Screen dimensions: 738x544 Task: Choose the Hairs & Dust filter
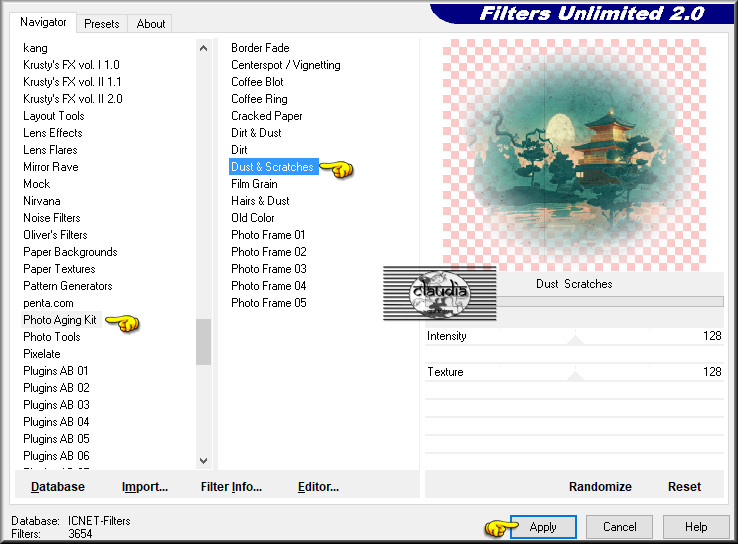tap(260, 201)
